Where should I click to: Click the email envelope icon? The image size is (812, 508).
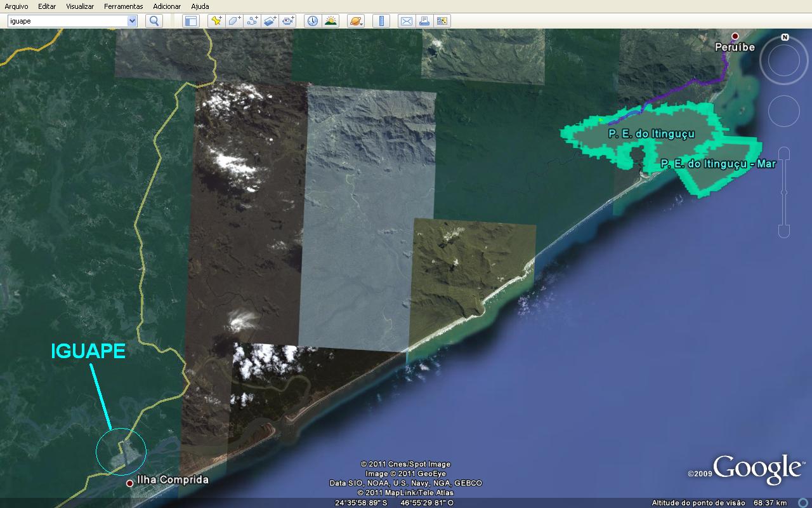point(406,21)
